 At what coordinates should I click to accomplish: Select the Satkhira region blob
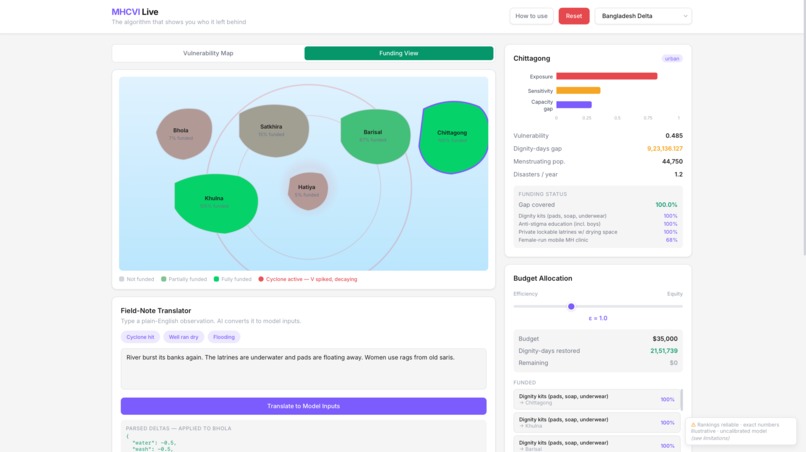[x=273, y=131]
